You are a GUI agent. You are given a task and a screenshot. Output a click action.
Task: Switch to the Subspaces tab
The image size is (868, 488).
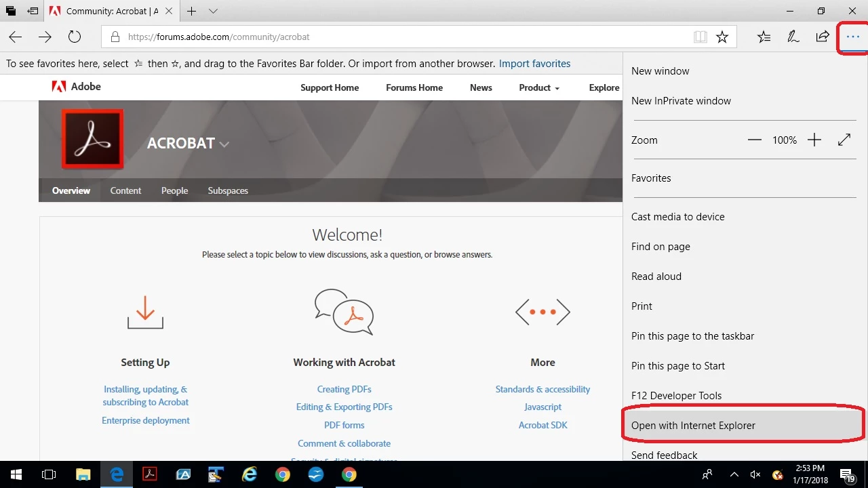pyautogui.click(x=228, y=190)
